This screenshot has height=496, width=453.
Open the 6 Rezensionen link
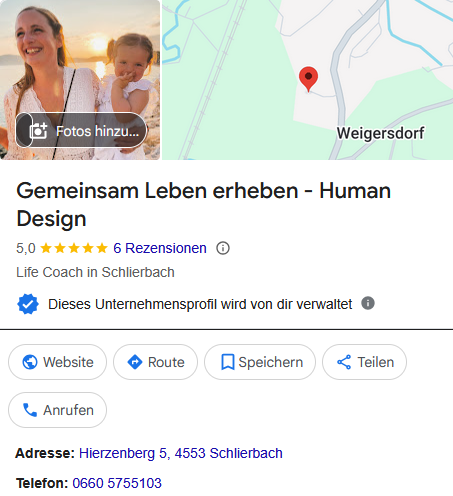point(160,248)
